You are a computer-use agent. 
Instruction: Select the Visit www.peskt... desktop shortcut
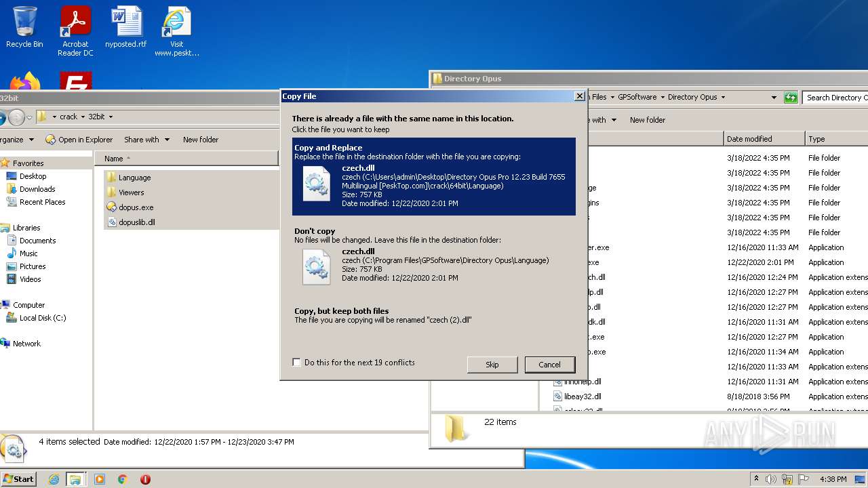(x=176, y=31)
